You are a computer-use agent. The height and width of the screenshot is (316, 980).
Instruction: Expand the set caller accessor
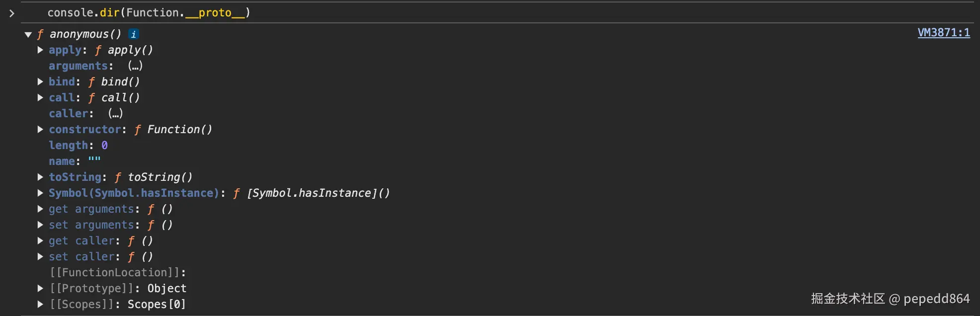[x=41, y=257]
